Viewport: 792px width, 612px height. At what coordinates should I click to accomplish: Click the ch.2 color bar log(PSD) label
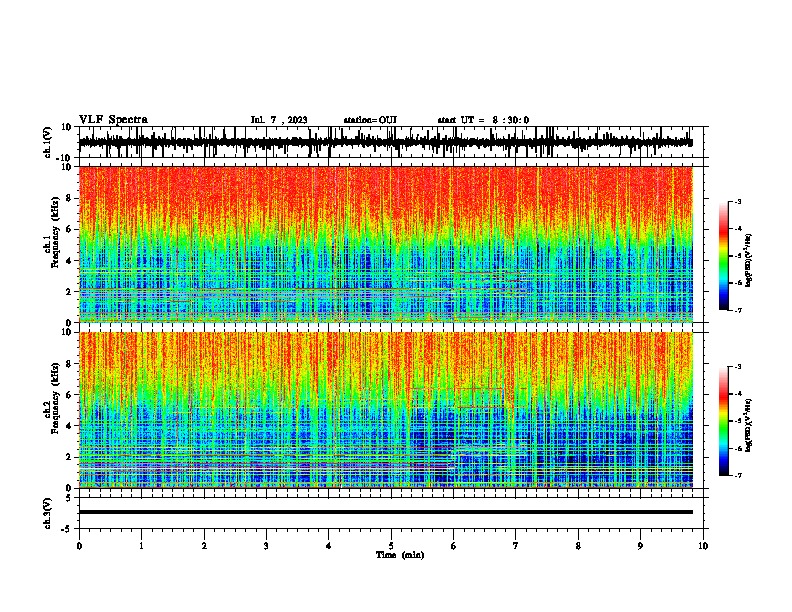coord(749,425)
